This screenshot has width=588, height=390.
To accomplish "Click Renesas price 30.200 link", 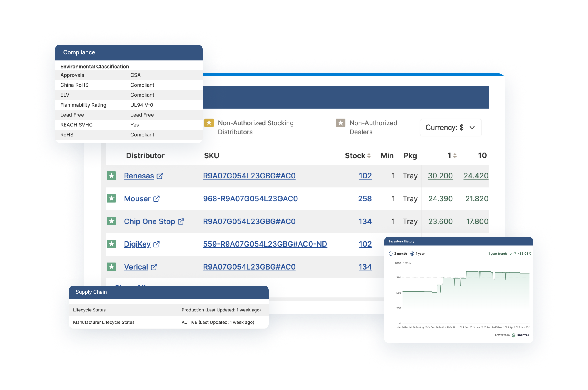I will pyautogui.click(x=440, y=176).
